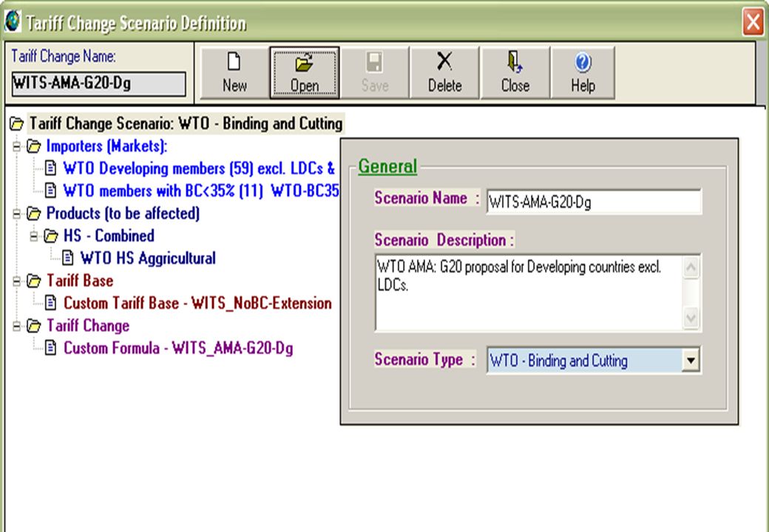Click the Delete X toolbar button
Screen dimensions: 769x532
(444, 73)
